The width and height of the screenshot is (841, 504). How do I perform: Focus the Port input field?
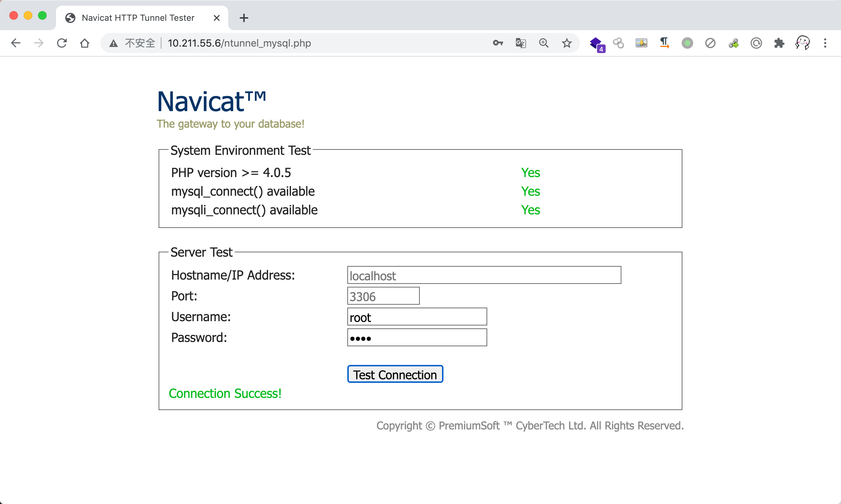tap(383, 296)
